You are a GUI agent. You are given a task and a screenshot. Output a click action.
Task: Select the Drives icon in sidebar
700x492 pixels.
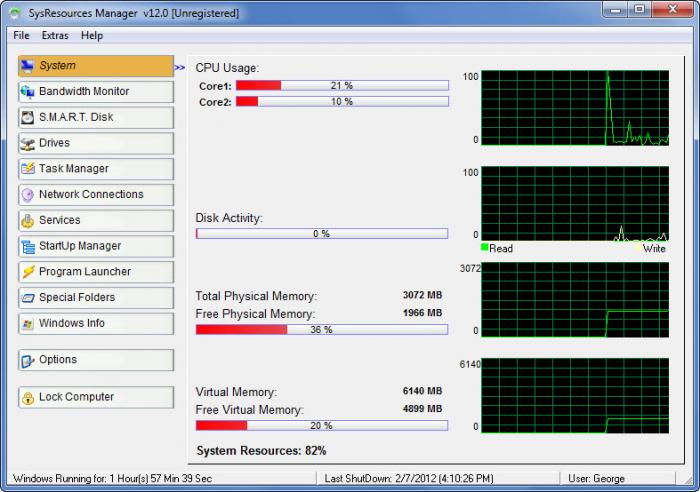[x=28, y=144]
